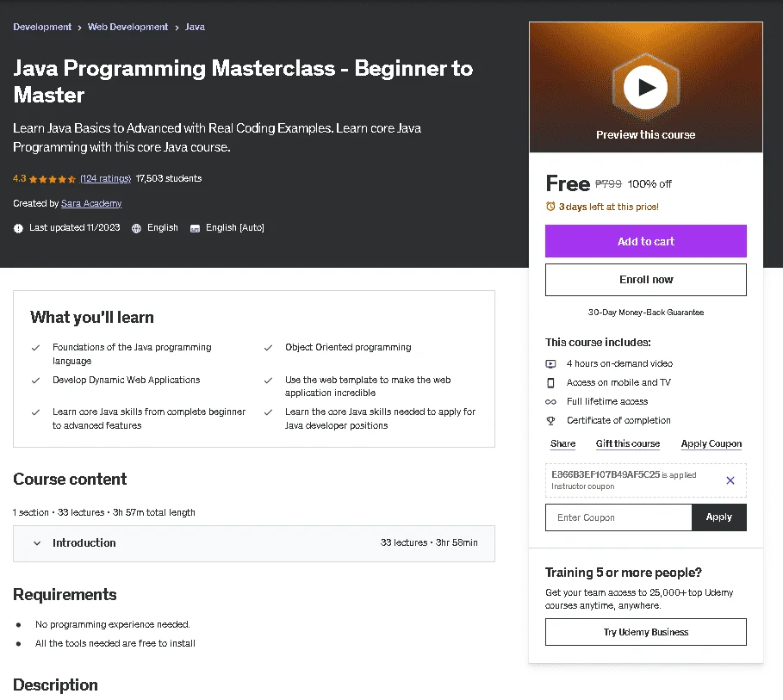The image size is (783, 700).
Task: Click the 4.3 rating number
Action: tap(20, 179)
